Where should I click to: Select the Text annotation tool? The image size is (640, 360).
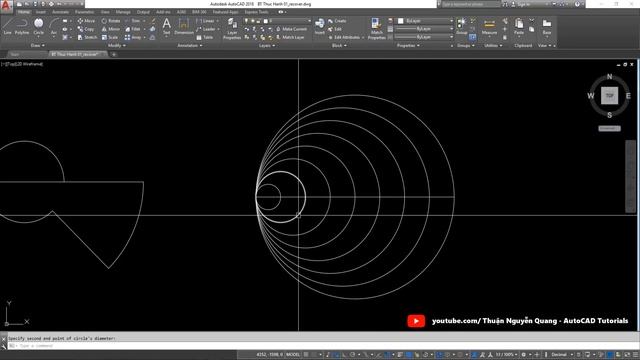(x=167, y=27)
